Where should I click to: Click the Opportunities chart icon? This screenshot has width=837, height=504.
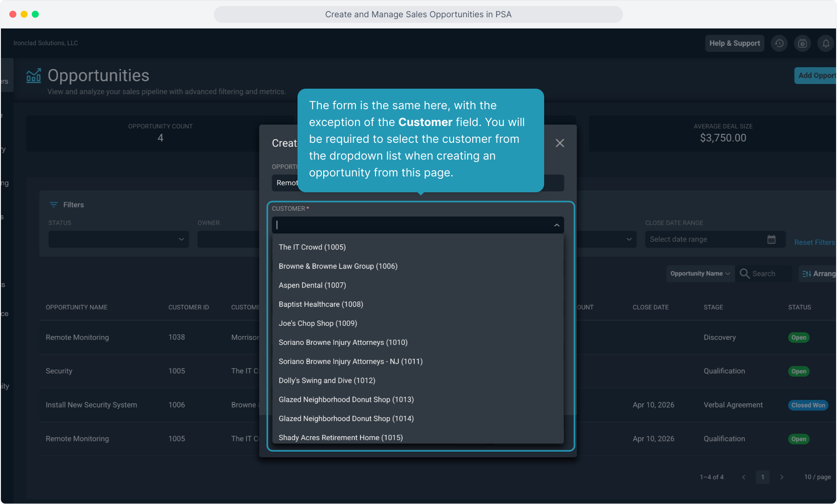[x=34, y=76]
